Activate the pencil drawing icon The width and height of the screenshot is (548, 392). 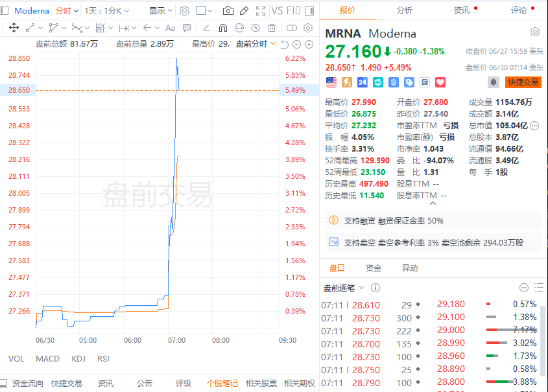pos(244,11)
